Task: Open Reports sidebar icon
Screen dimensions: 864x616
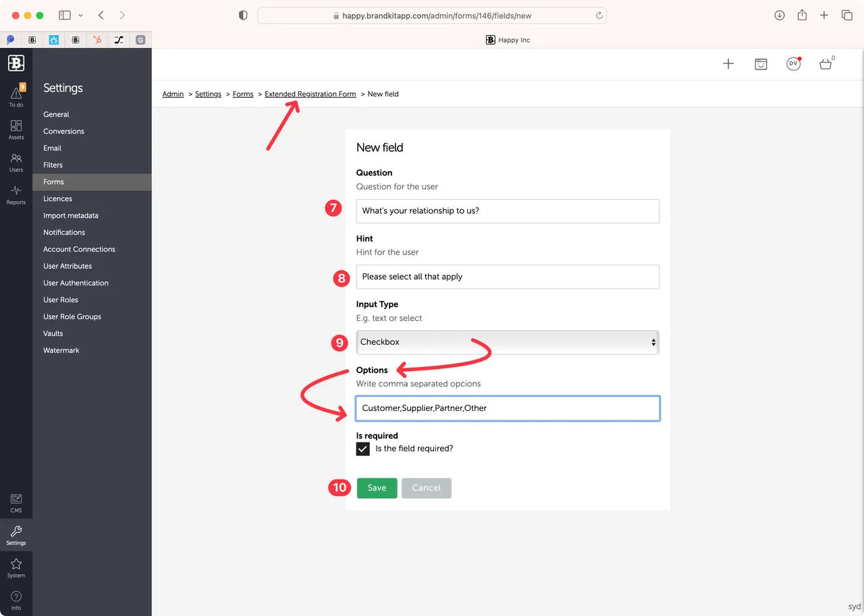Action: click(x=16, y=194)
